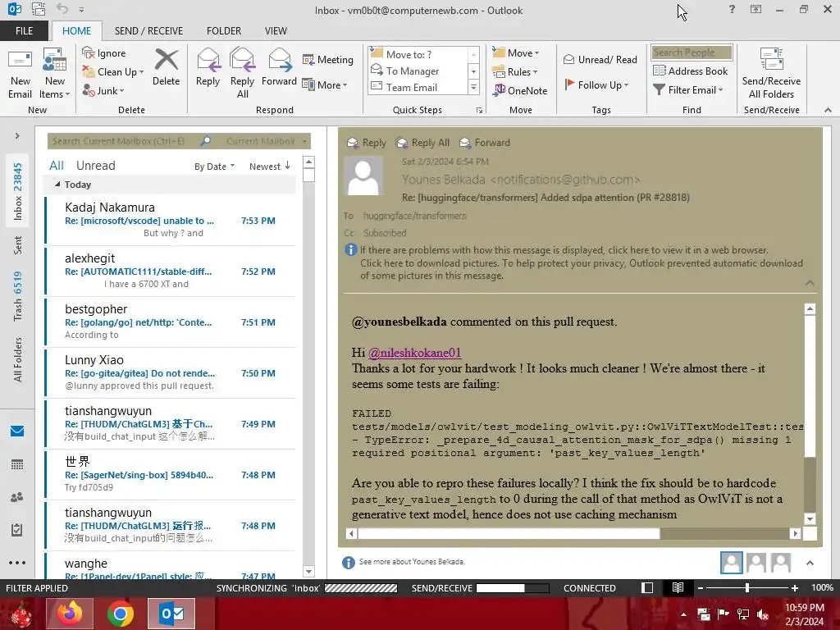This screenshot has width=840, height=630.
Task: Open the All Folders list
Action: pyautogui.click(x=18, y=359)
